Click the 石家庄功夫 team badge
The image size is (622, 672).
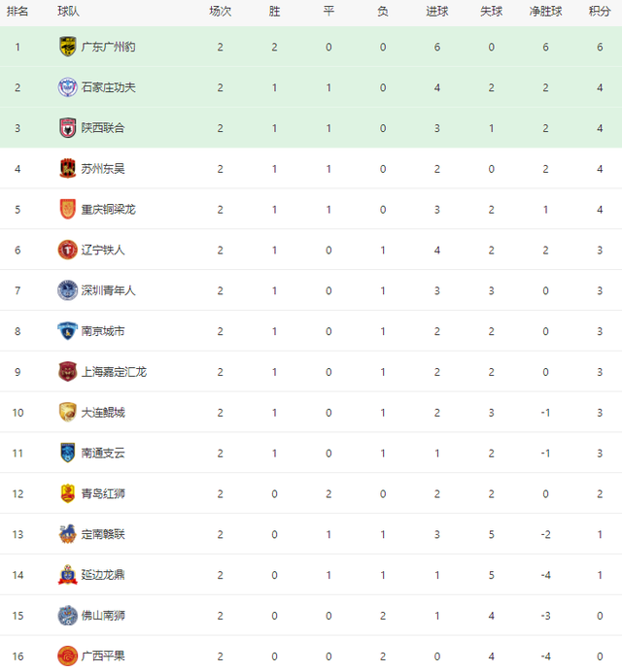click(67, 87)
